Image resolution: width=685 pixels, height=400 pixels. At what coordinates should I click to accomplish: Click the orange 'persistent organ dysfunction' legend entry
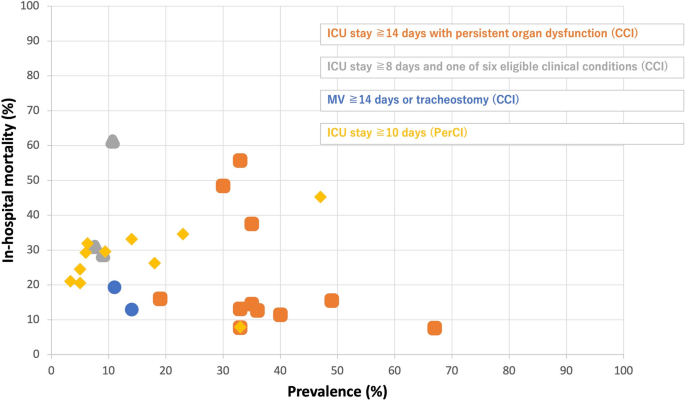[x=483, y=34]
